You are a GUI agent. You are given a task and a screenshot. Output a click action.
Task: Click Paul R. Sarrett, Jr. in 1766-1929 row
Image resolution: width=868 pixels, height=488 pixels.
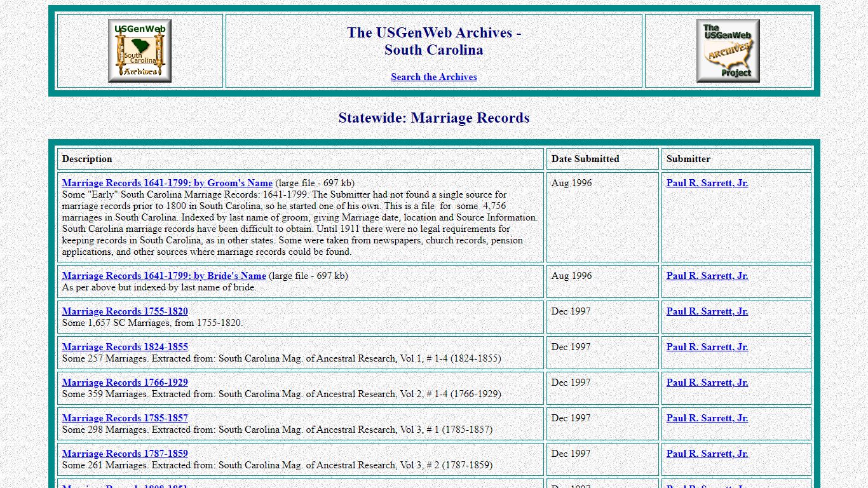(707, 383)
